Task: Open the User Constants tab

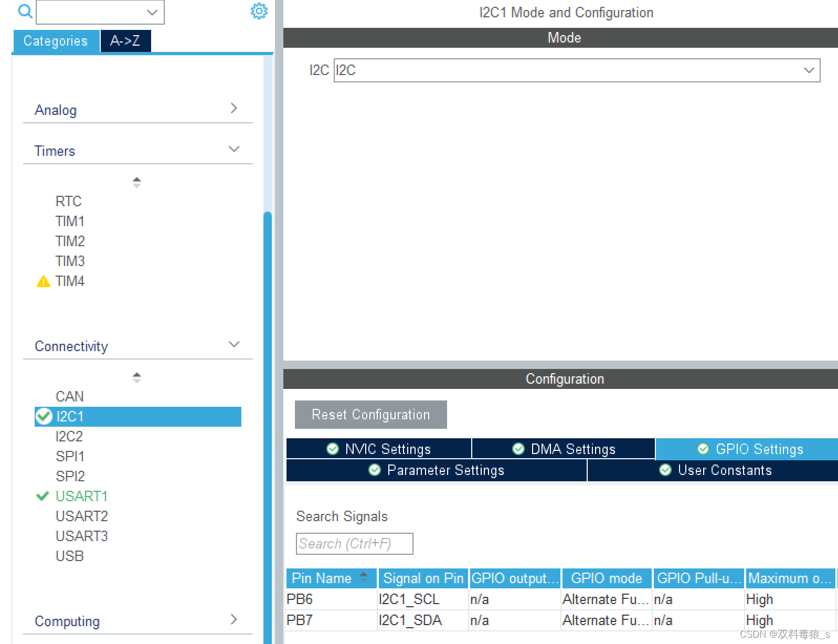Action: click(713, 470)
